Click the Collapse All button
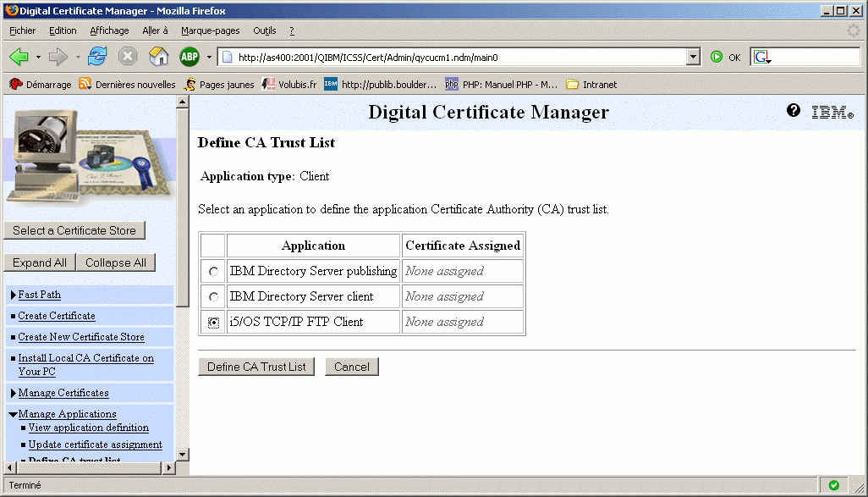 [x=116, y=262]
